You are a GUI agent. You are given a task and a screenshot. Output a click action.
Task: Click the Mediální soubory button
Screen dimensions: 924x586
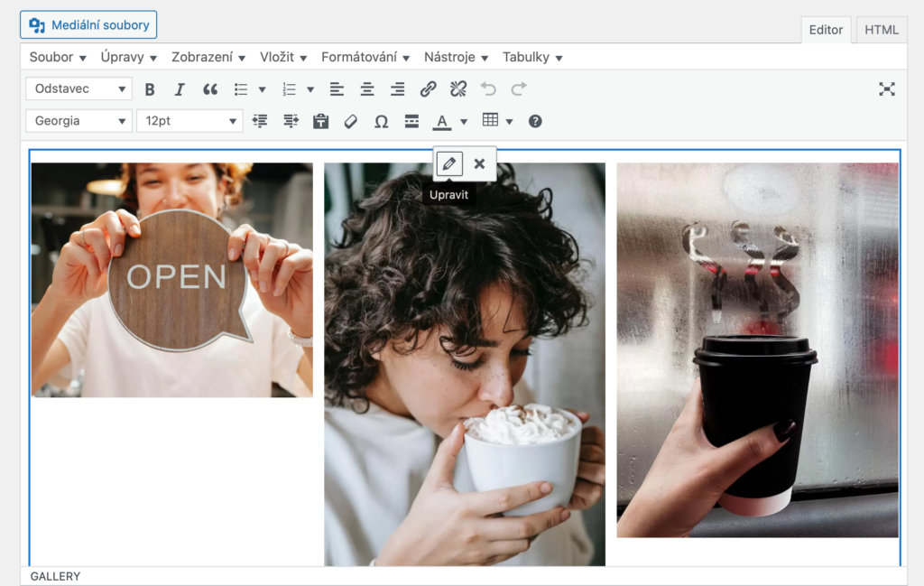(x=88, y=25)
